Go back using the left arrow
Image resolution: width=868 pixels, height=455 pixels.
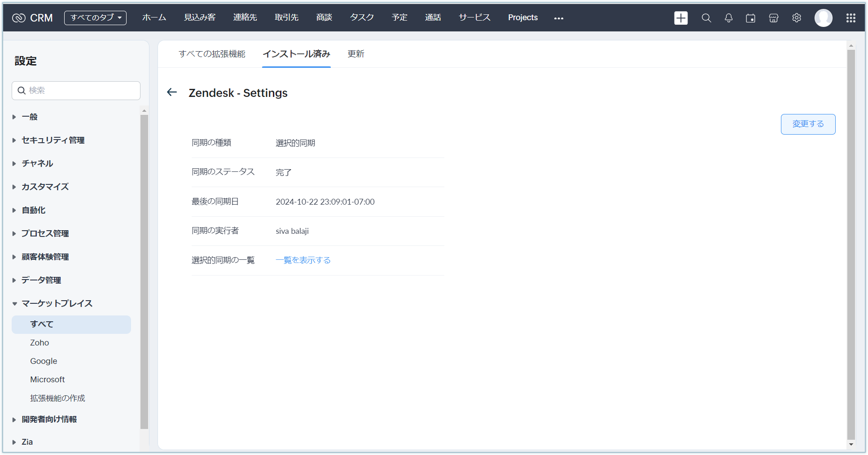(172, 92)
